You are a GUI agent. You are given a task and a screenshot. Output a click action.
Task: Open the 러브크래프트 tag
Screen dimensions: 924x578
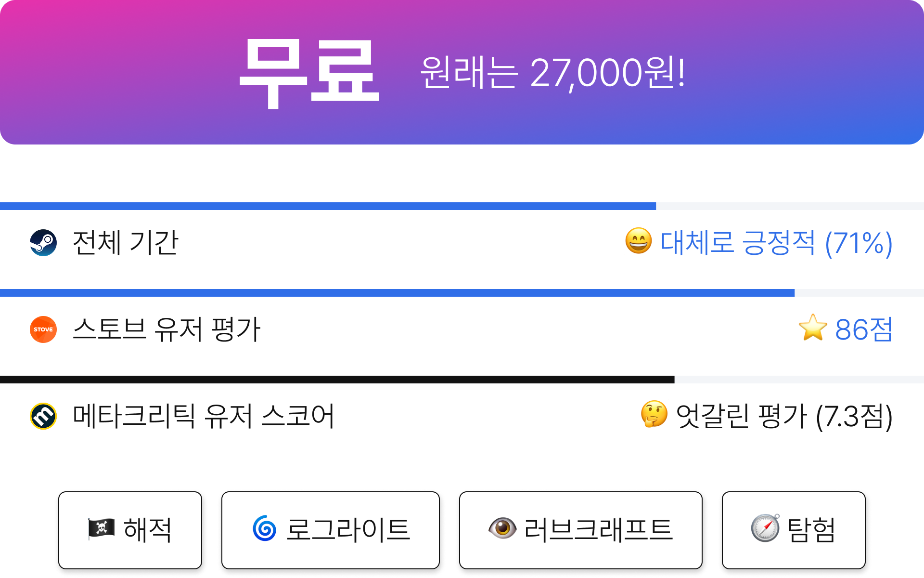581,530
